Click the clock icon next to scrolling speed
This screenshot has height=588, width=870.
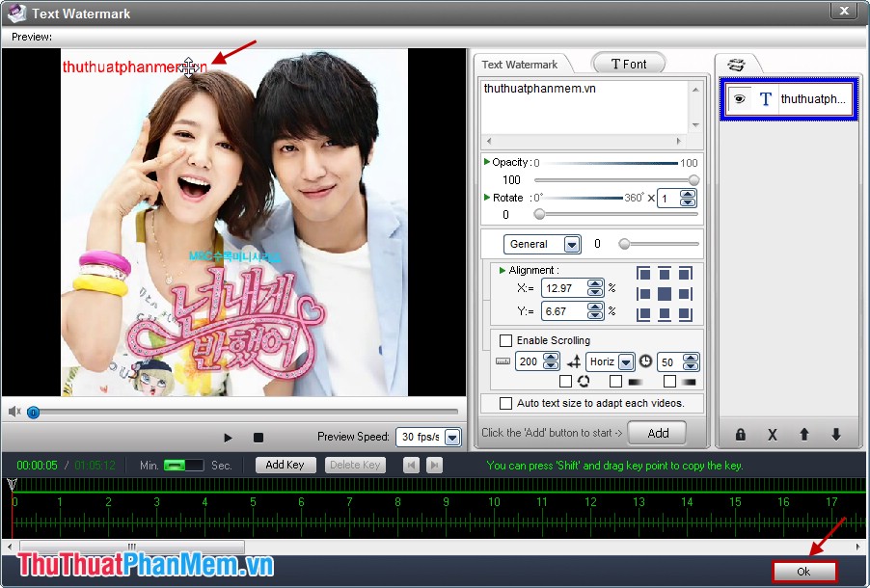tap(645, 361)
